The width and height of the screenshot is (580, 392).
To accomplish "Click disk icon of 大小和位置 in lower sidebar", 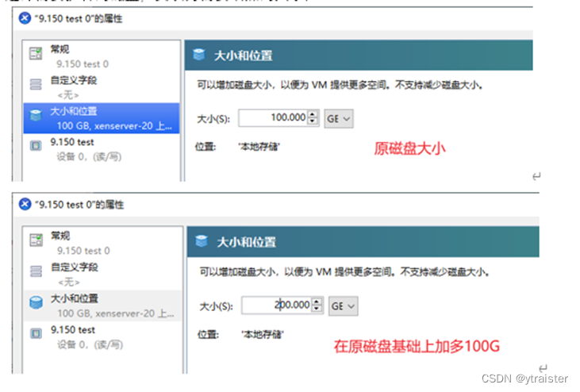I will tap(36, 302).
